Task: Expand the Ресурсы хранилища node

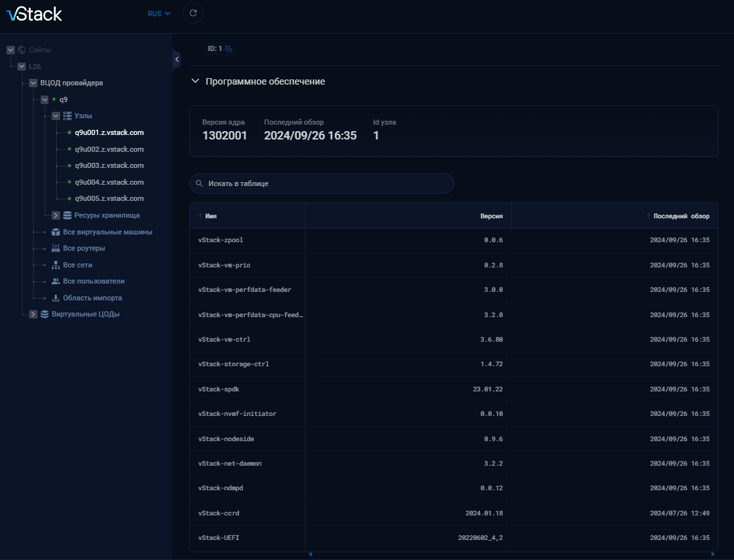Action: click(56, 215)
